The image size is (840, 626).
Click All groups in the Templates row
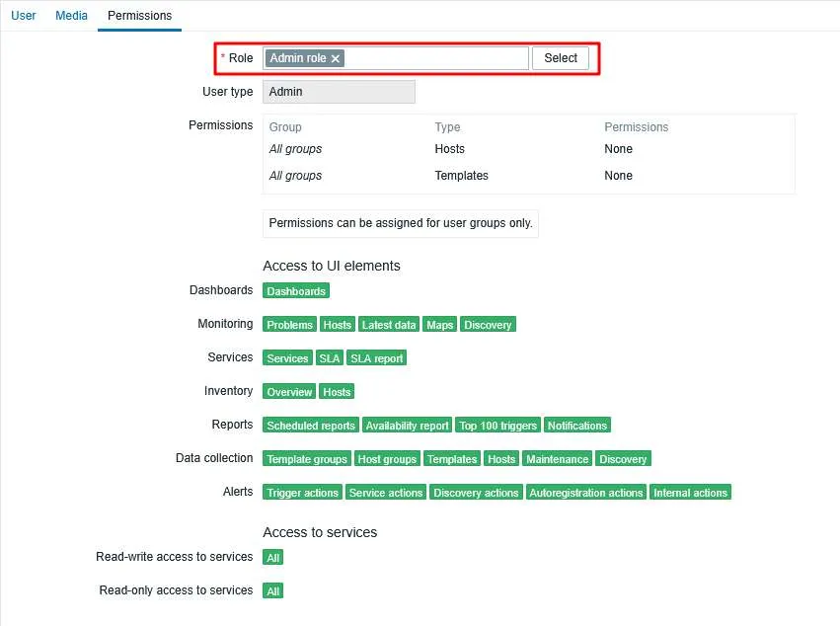[295, 176]
